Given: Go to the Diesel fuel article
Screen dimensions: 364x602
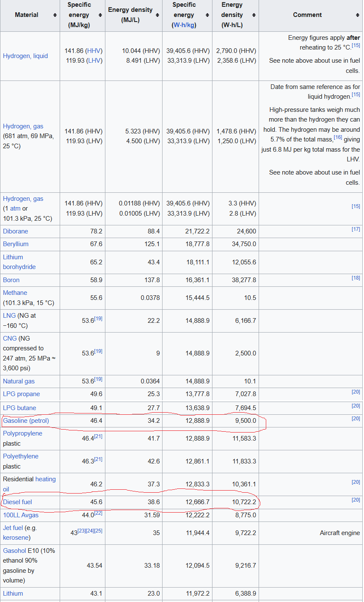Looking at the screenshot, I should 17,502.
